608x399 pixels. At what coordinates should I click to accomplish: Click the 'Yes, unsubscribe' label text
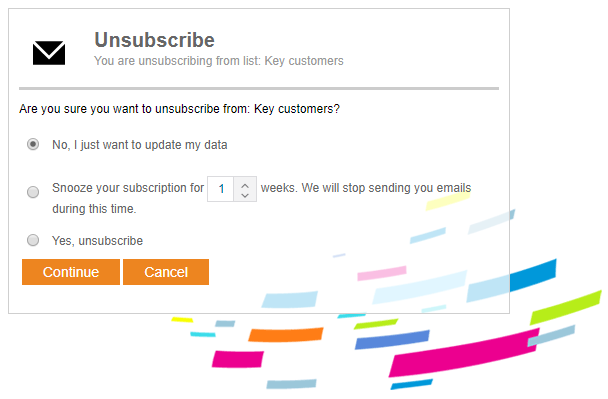pos(97,241)
